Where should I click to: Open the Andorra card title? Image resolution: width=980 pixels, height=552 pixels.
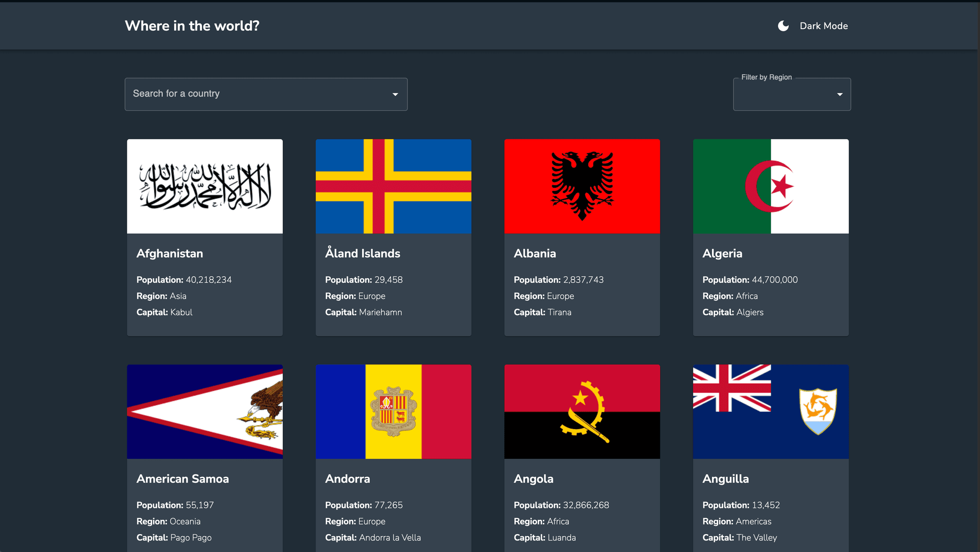coord(347,479)
